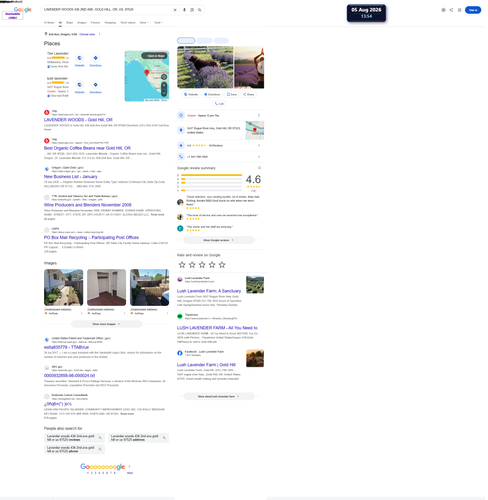
Task: Open the LAVENDER WOODS - Gold Hill, OR result
Action: (78, 120)
